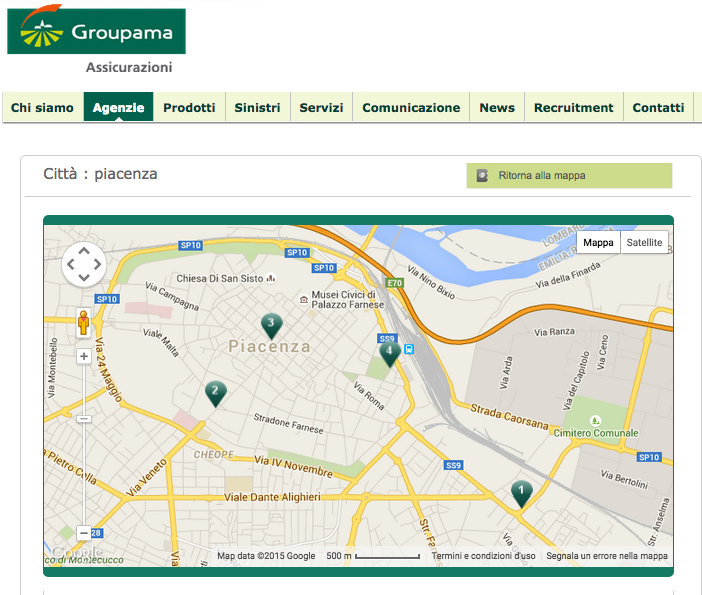Pan the map down with the arrow
This screenshot has width=702, height=595.
tap(84, 278)
